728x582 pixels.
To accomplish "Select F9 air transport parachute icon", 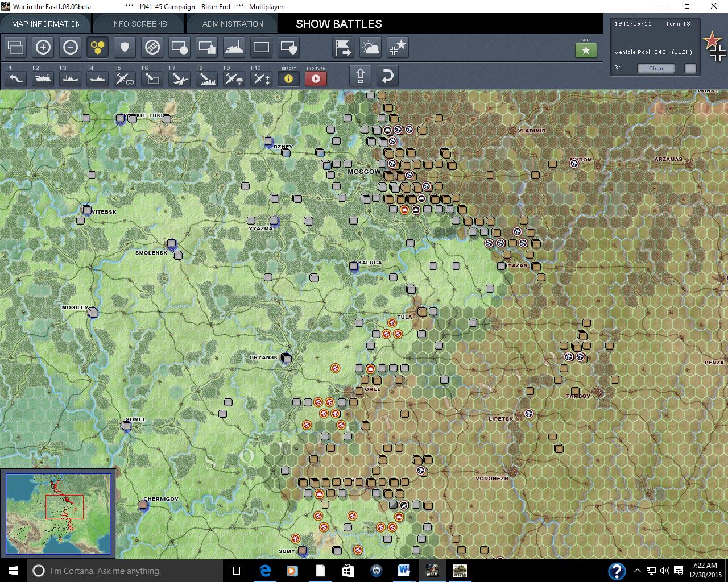I will [x=234, y=78].
